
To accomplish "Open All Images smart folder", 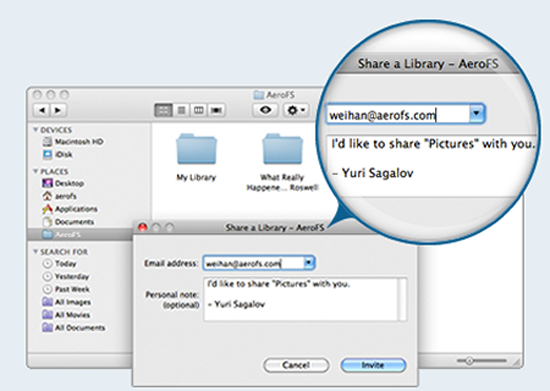I will tap(67, 302).
